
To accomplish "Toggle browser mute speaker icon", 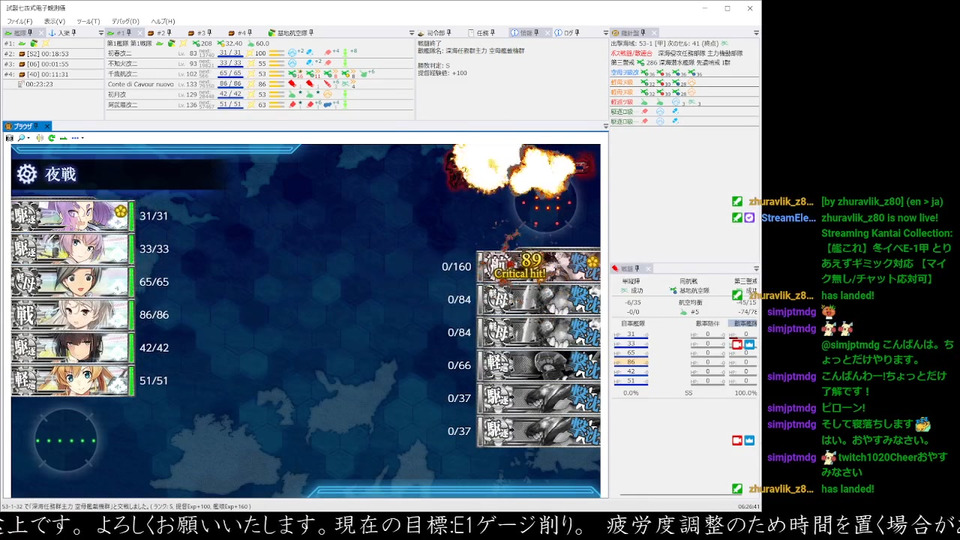I will click(x=40, y=138).
